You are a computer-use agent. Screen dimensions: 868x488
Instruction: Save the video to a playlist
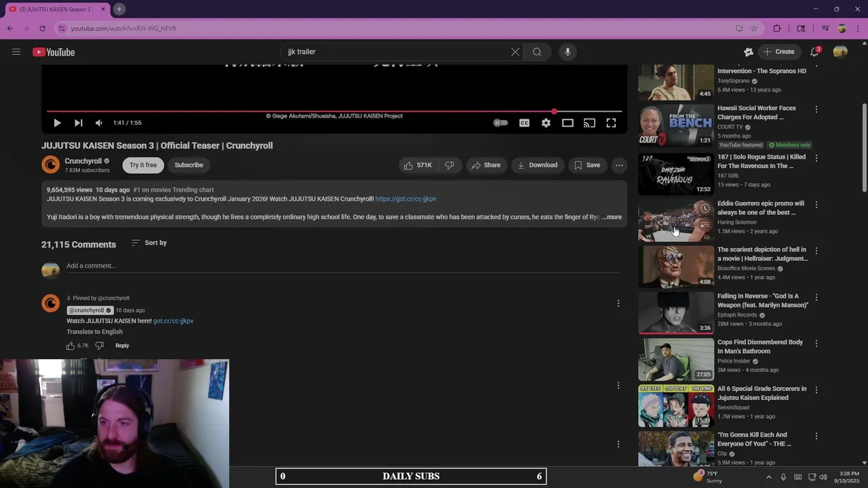coord(587,165)
